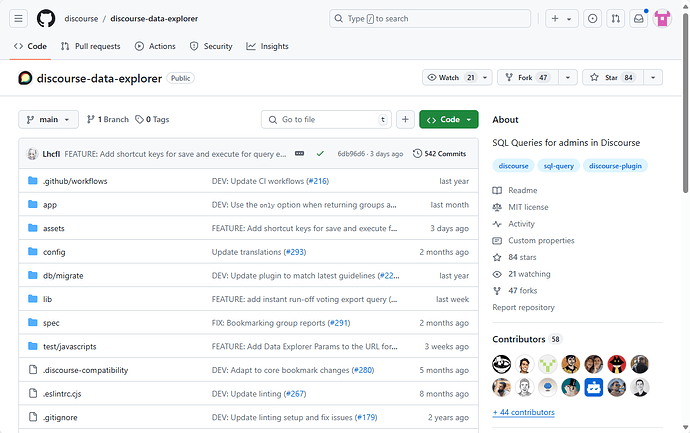The width and height of the screenshot is (690, 433).
Task: Open the Star lists dropdown arrow
Action: coord(653,77)
